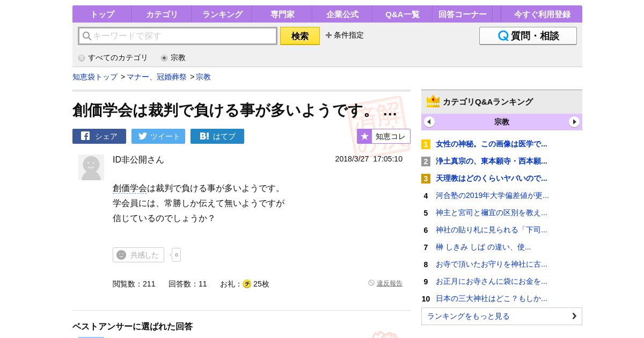Click the ベストアンサーに選ばれた回答 heading
The image size is (644, 338).
[133, 326]
